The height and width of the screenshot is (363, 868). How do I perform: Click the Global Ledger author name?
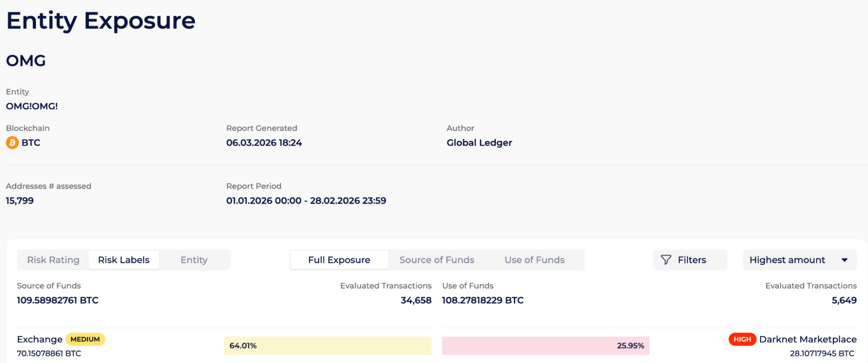(x=479, y=142)
